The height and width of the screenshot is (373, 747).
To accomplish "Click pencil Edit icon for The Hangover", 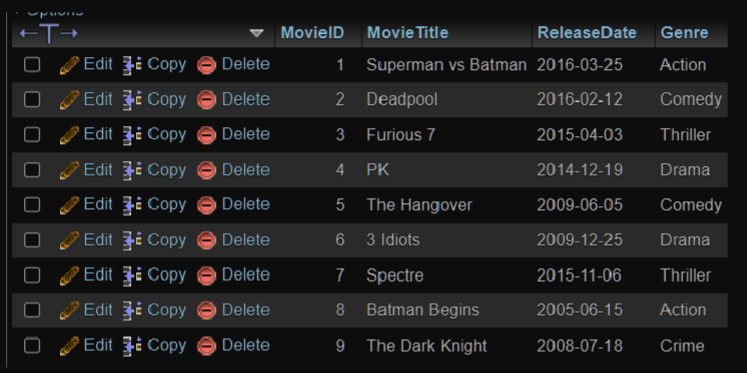I will coord(69,205).
